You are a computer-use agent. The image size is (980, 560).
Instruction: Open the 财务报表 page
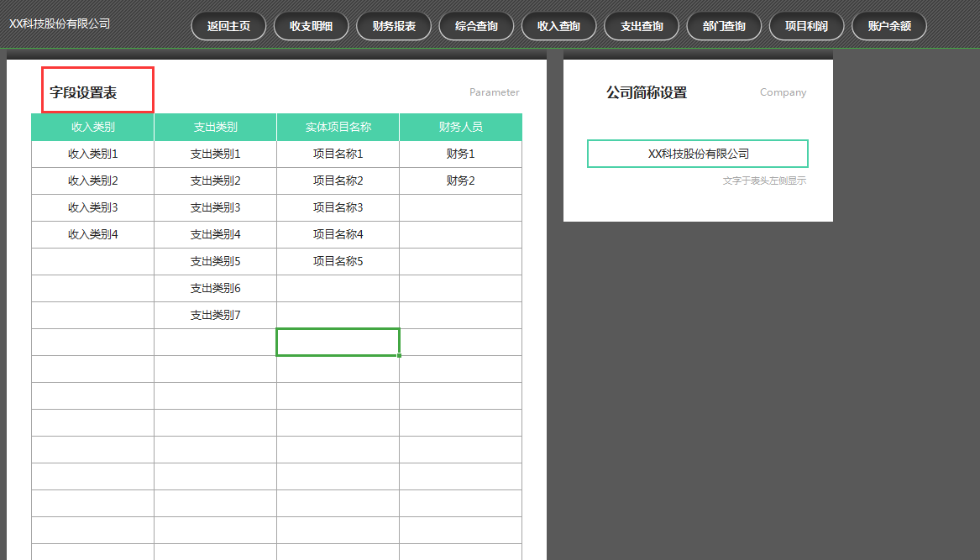pos(393,26)
